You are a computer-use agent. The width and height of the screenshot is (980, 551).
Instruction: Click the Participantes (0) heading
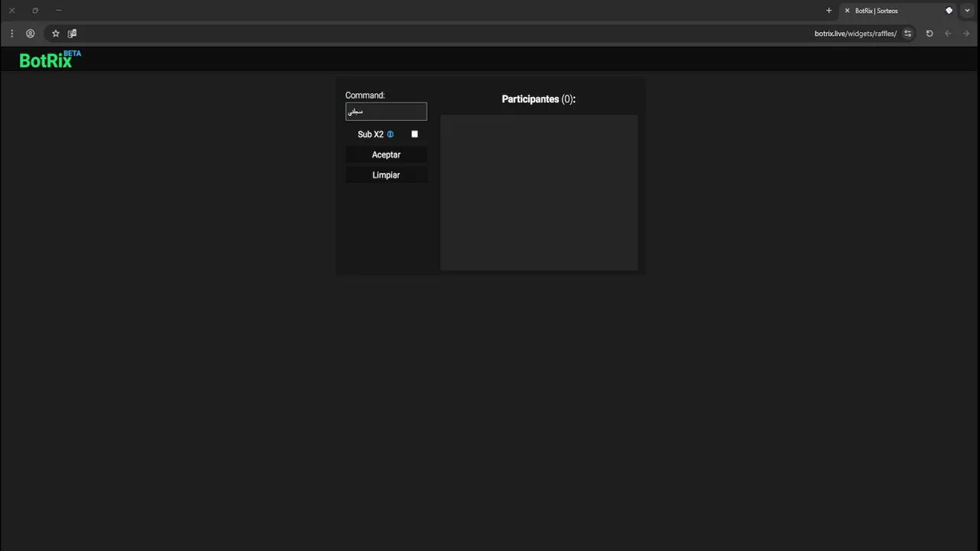538,99
